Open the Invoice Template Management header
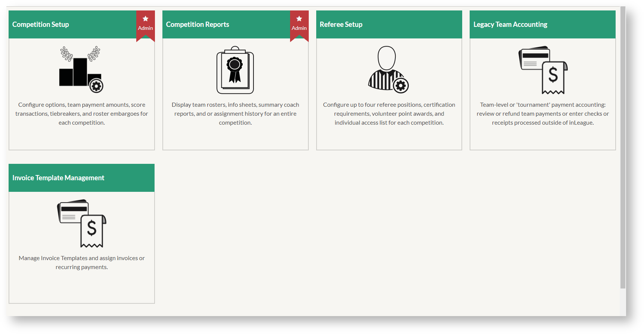The height and width of the screenshot is (334, 644). [81, 178]
